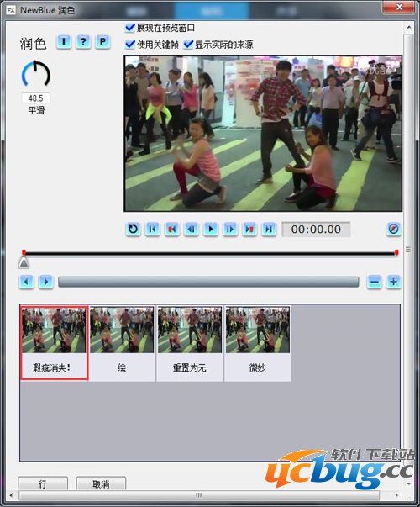Jump to the end of the clip
The height and width of the screenshot is (507, 420).
[x=269, y=230]
